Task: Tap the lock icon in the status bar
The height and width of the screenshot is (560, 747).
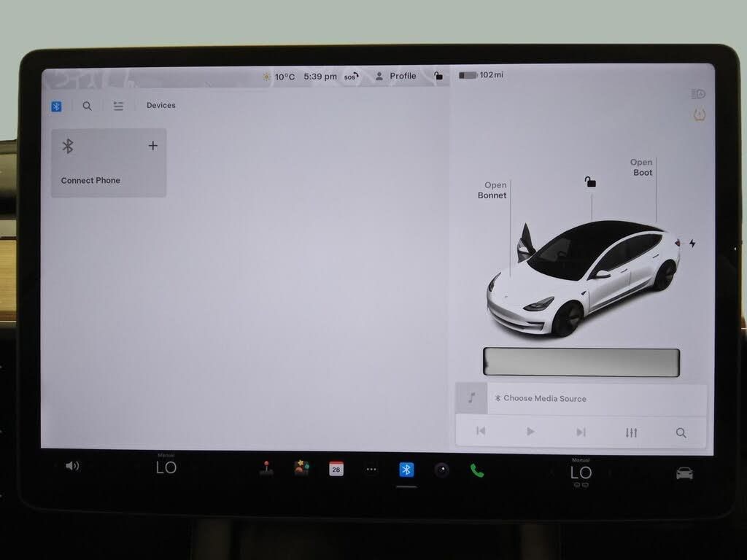Action: coord(438,75)
